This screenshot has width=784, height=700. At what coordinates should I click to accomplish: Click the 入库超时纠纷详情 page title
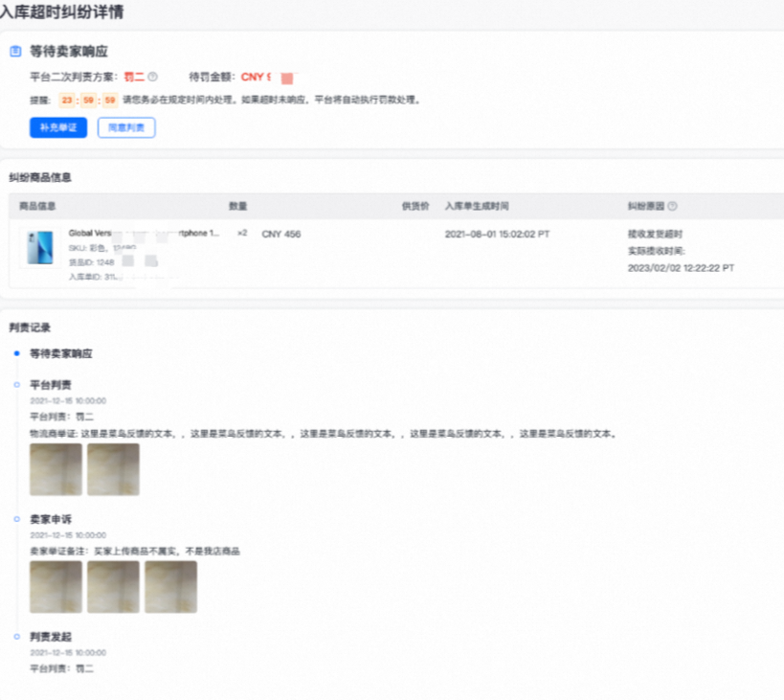point(63,13)
